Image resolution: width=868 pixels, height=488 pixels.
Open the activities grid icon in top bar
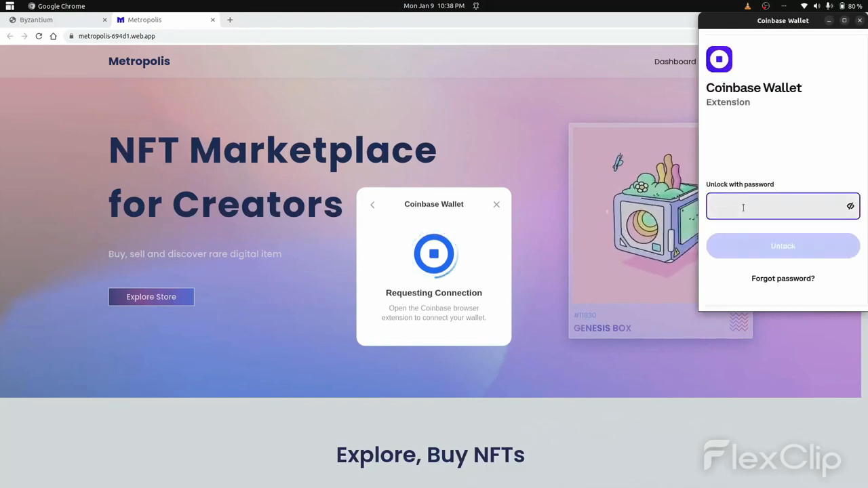[x=9, y=6]
